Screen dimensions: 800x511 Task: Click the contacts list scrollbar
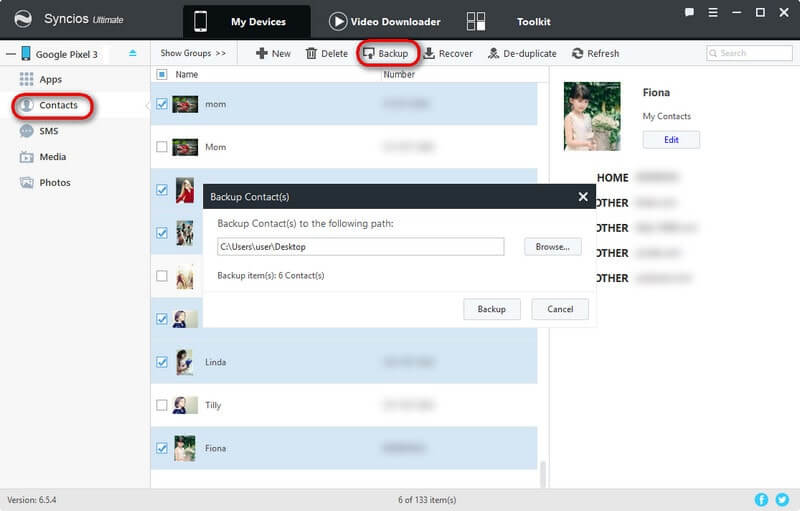(x=543, y=474)
